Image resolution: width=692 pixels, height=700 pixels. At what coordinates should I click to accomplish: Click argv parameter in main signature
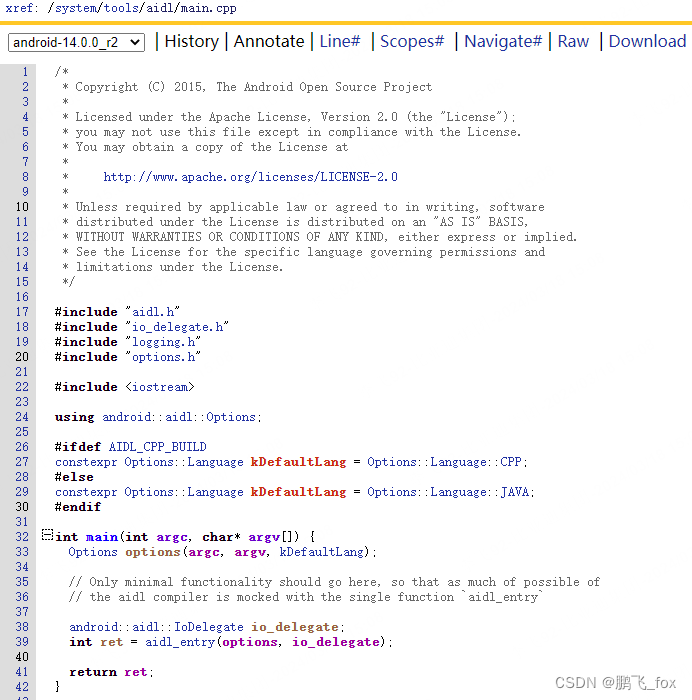click(264, 537)
